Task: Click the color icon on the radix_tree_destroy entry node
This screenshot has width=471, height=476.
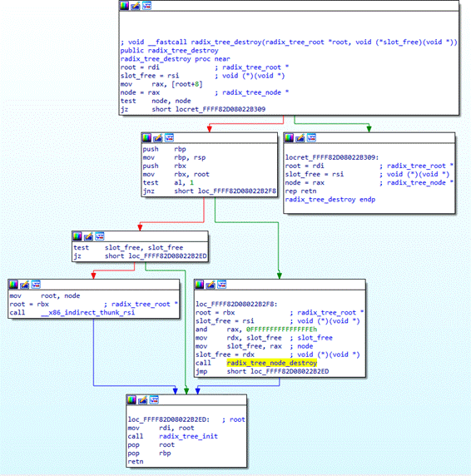Action: tap(124, 6)
